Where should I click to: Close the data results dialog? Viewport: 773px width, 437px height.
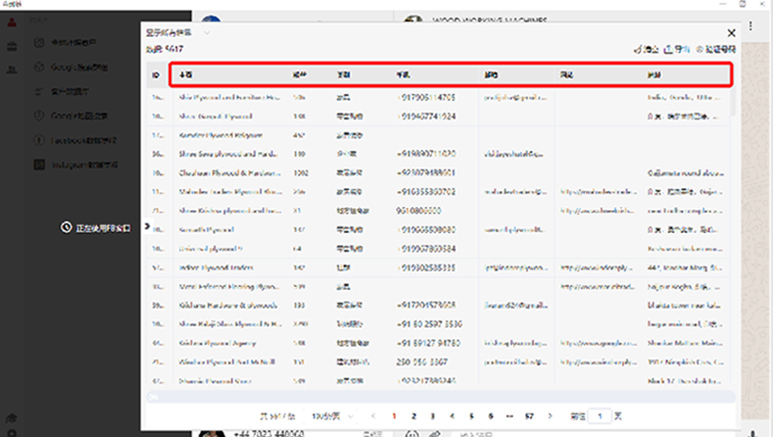[x=730, y=33]
